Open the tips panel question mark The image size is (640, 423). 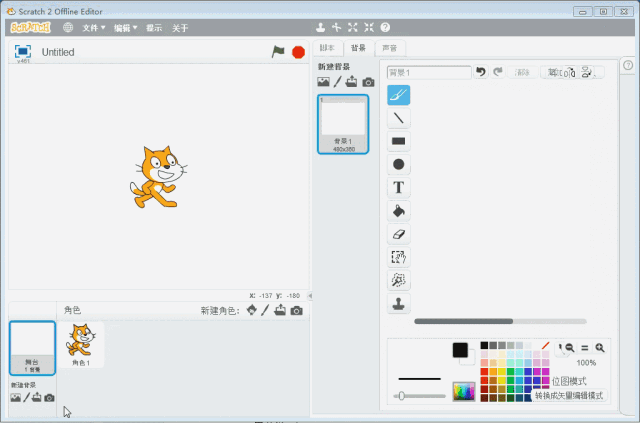click(629, 65)
